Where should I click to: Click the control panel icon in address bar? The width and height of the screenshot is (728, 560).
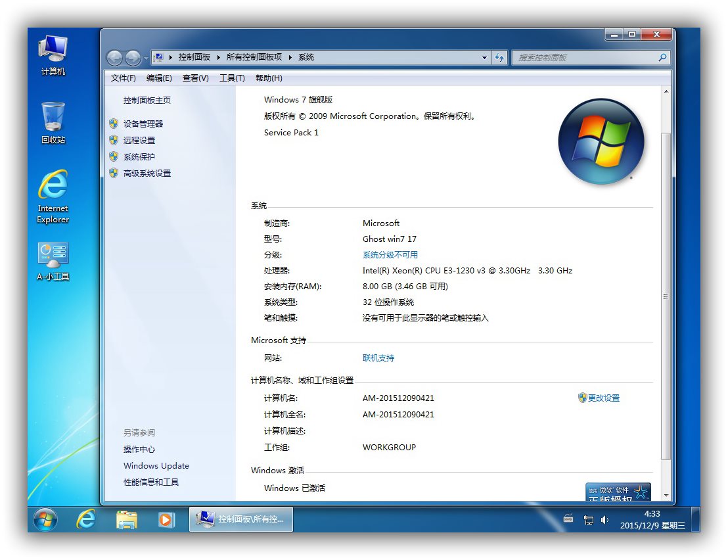[x=159, y=57]
